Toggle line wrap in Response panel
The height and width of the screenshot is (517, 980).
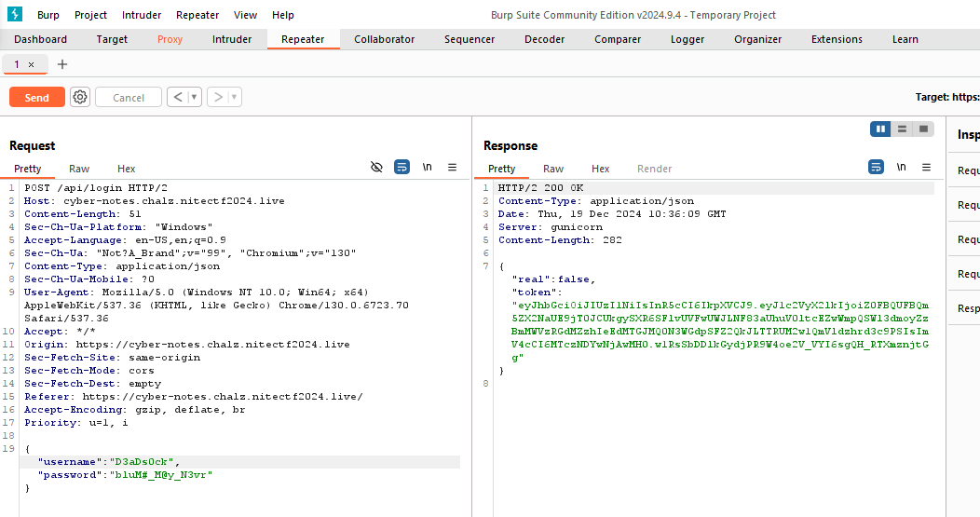pos(876,168)
